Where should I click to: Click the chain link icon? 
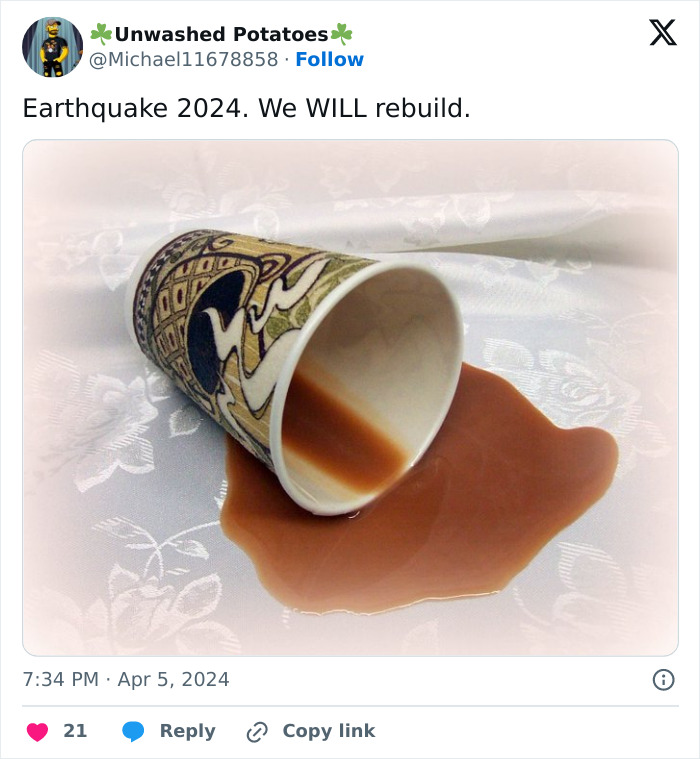click(x=257, y=731)
